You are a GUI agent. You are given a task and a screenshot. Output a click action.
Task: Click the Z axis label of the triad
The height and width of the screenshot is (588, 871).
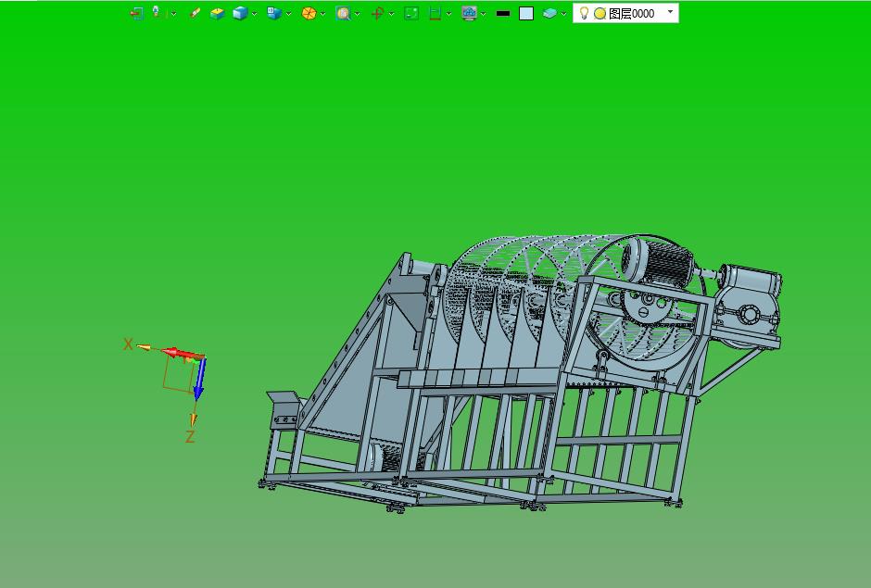coord(190,437)
